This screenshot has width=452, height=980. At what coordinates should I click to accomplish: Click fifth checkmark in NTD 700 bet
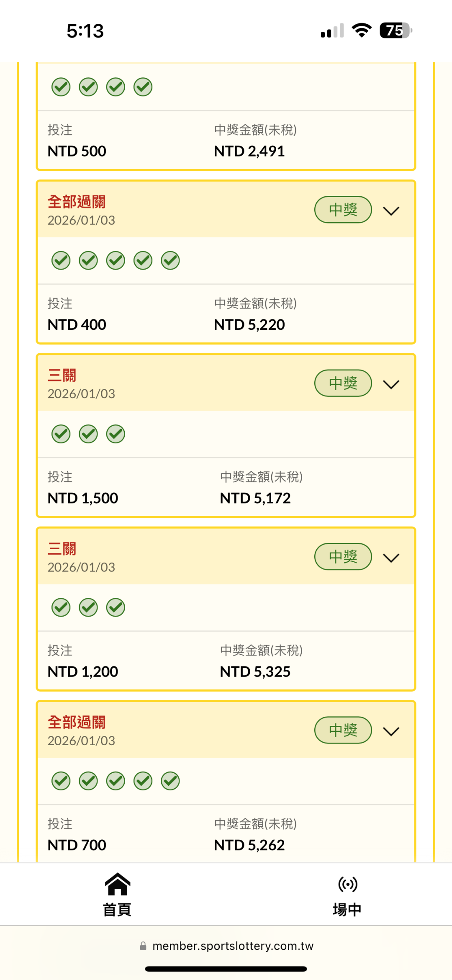click(x=170, y=781)
